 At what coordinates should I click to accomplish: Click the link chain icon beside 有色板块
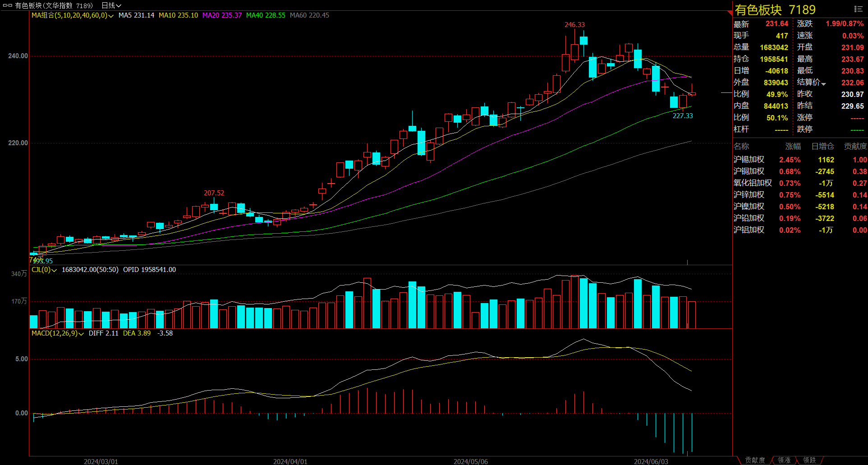pyautogui.click(x=8, y=5)
